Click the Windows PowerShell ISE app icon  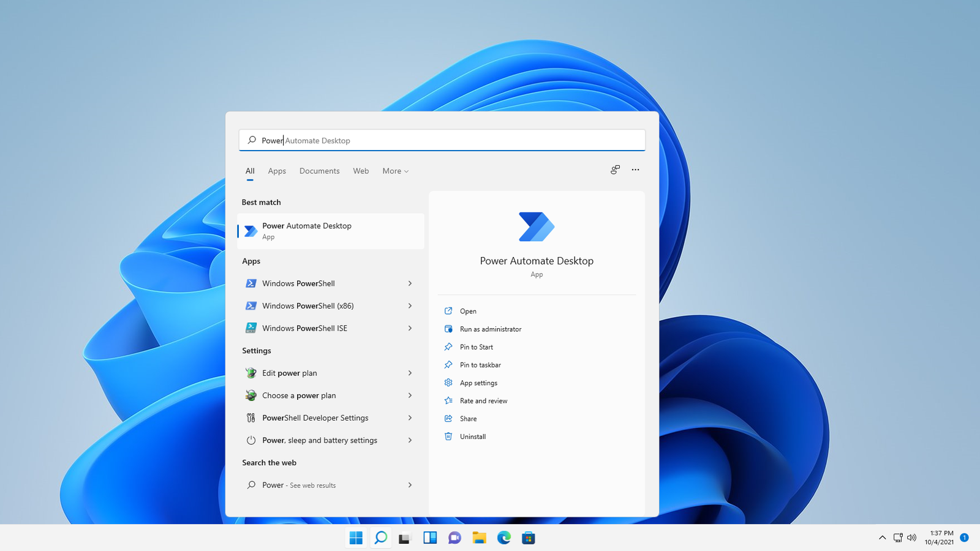pyautogui.click(x=251, y=328)
